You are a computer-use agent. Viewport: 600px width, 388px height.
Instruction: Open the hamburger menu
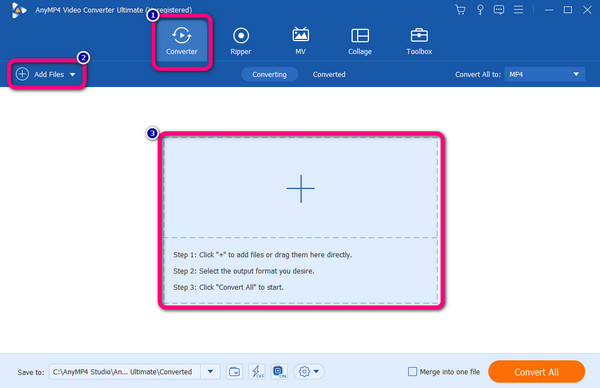518,10
